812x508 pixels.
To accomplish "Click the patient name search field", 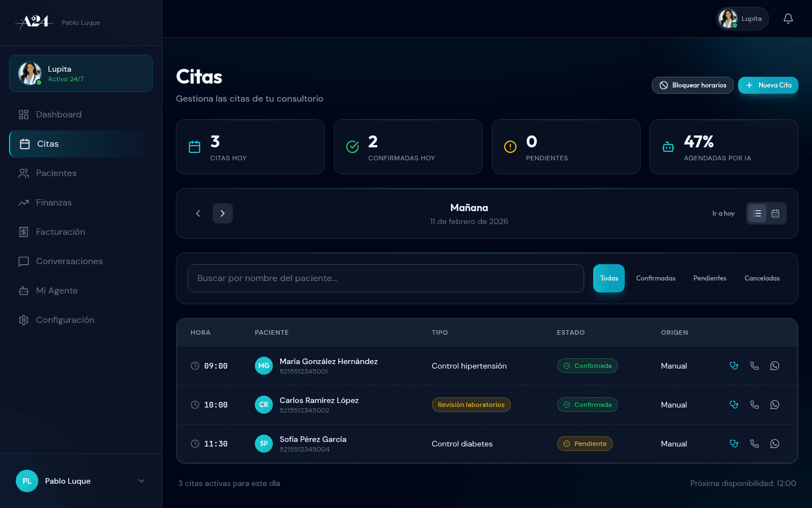I will coord(386,278).
